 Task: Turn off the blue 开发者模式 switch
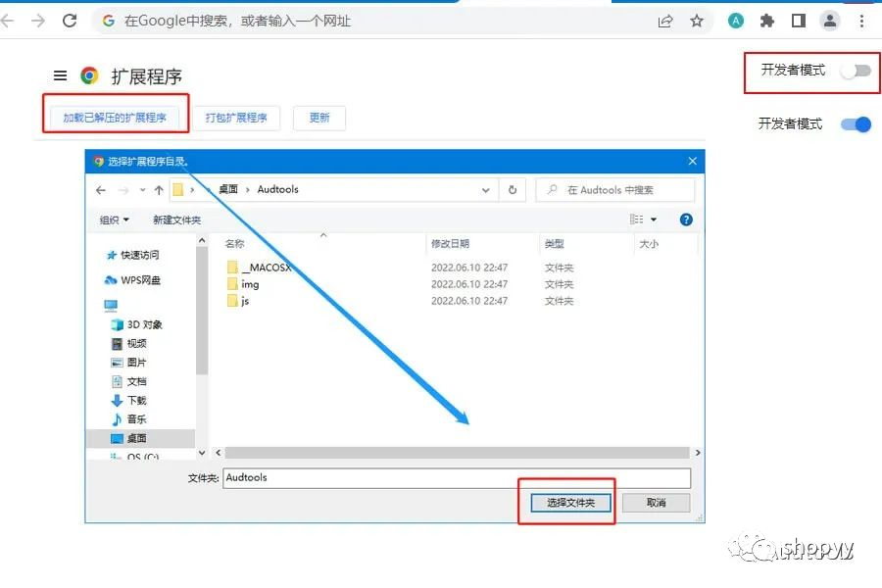(x=855, y=124)
